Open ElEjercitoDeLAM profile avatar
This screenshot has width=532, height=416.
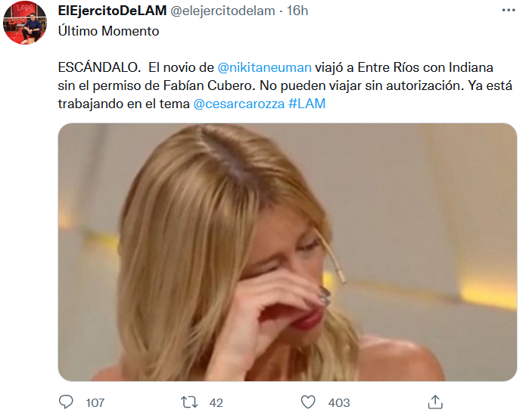point(25,23)
